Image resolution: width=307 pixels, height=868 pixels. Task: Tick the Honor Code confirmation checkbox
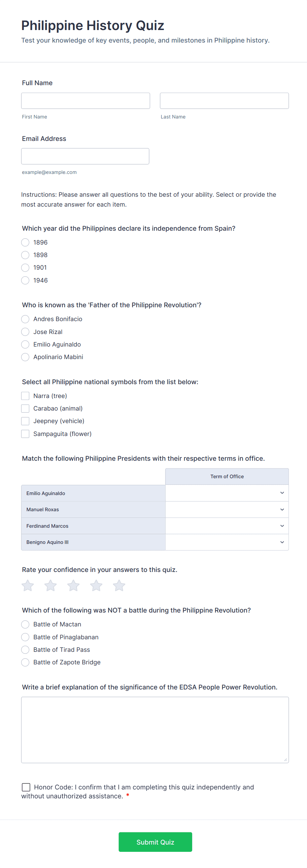(26, 787)
